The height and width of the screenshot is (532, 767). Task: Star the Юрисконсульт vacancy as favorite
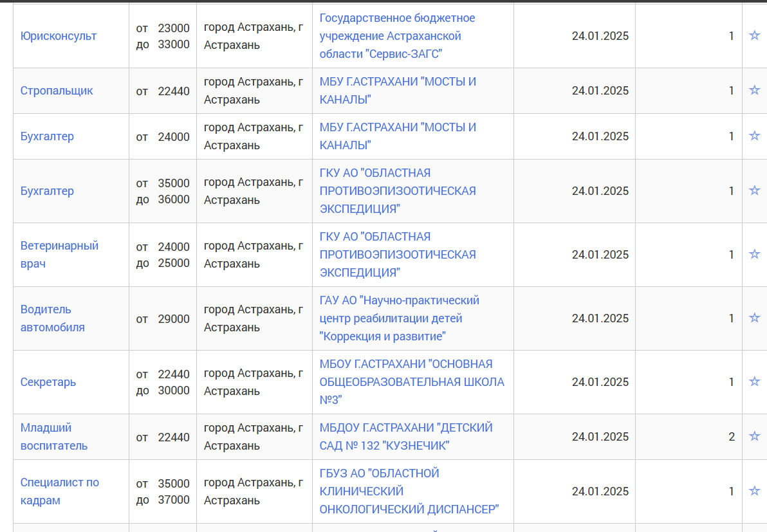point(754,35)
